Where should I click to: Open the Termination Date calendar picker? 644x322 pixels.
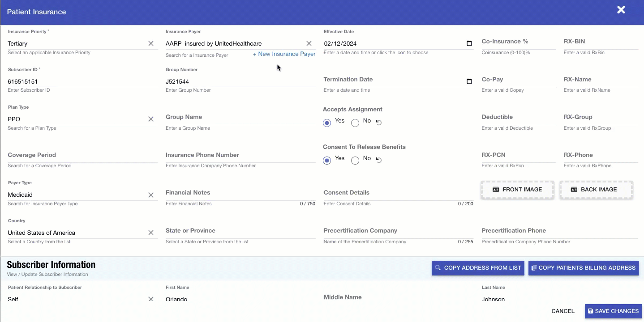point(469,81)
